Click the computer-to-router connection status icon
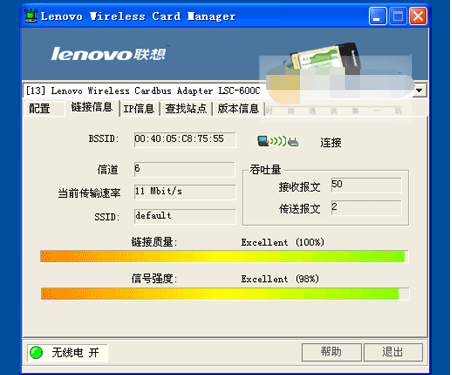Screen dimensions: 452x375 [278, 141]
